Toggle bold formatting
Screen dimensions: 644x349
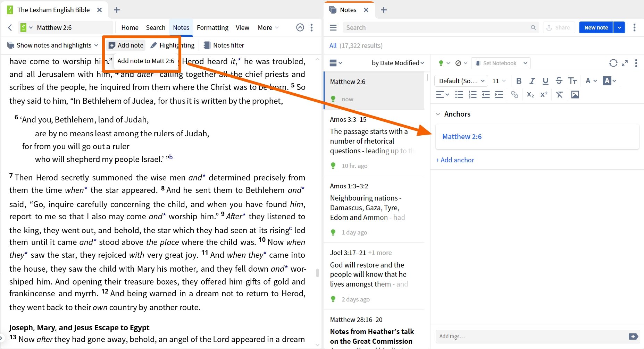tap(519, 81)
